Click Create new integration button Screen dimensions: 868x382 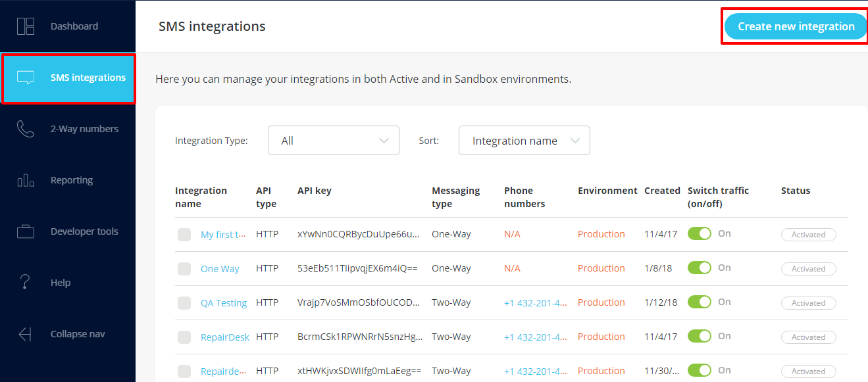[x=796, y=26]
